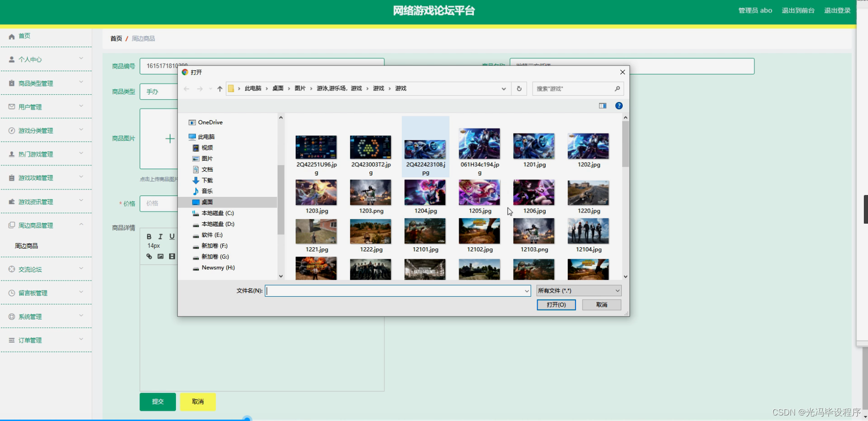
Task: Select OneDrive in navigation tree
Action: pos(206,122)
